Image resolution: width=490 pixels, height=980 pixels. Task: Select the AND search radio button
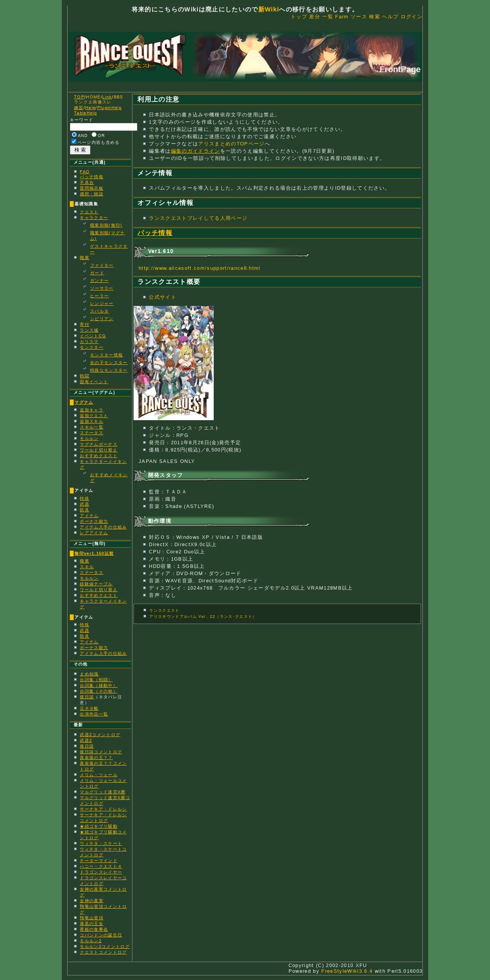click(x=74, y=135)
